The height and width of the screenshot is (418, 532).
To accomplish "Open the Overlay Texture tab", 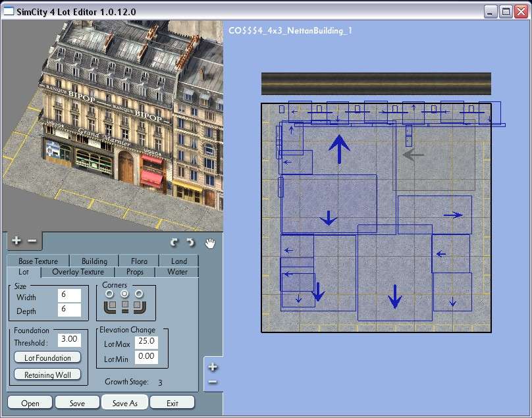I will tap(78, 272).
